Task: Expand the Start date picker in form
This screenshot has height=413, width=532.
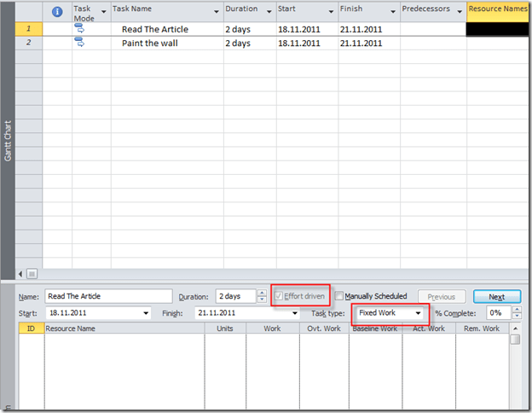Action: click(x=147, y=313)
